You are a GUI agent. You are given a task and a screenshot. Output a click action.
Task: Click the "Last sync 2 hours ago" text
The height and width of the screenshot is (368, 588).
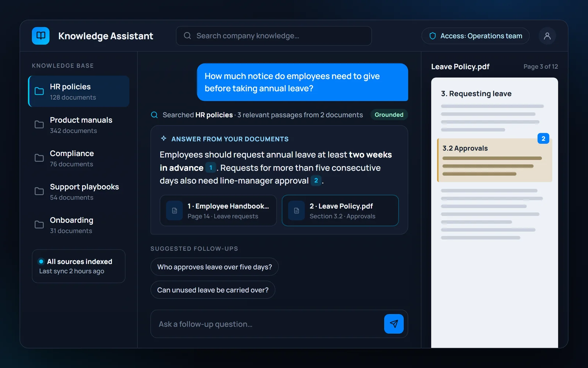pos(72,271)
